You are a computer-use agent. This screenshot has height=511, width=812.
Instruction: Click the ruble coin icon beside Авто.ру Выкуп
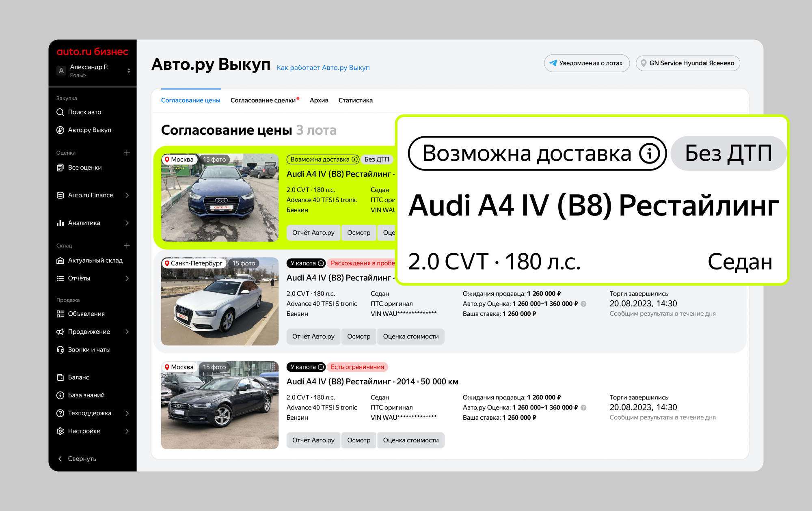pyautogui.click(x=60, y=130)
